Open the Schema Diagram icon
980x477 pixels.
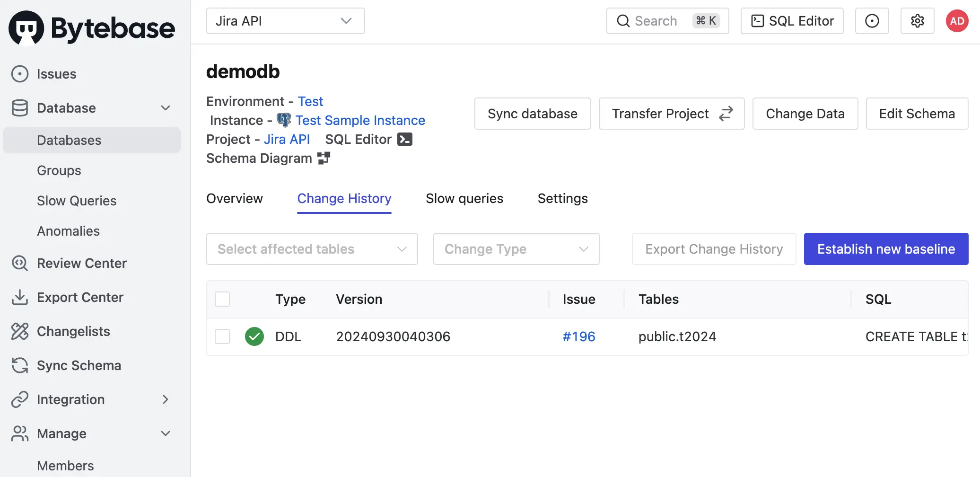[x=324, y=158]
